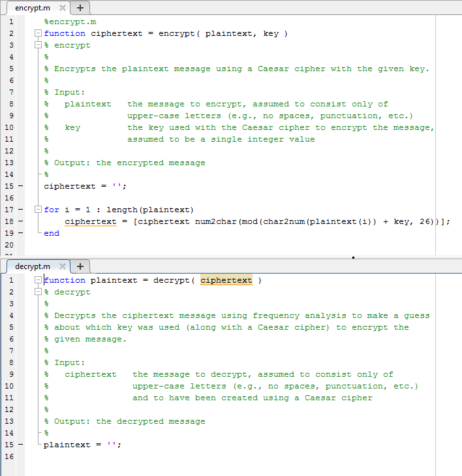Viewport: 462px width, 476px height.
Task: Click 'key' parameter in encrypt function signature
Action: [x=271, y=33]
